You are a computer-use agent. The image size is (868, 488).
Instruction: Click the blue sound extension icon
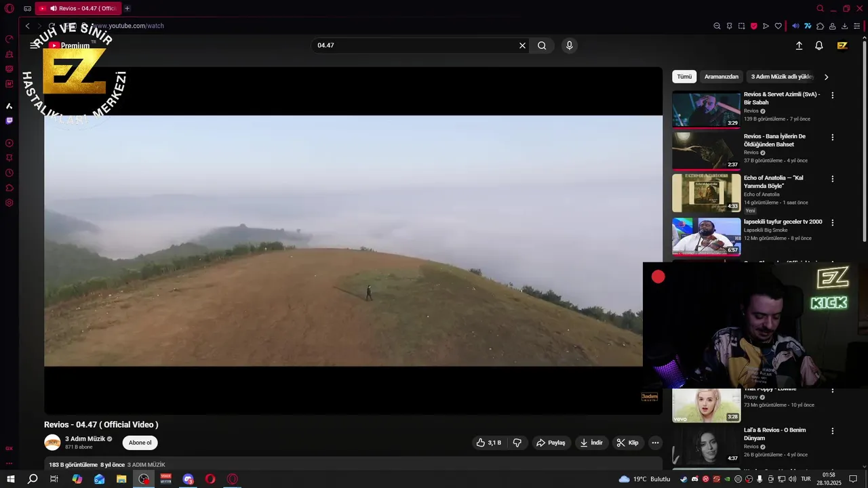click(x=795, y=26)
